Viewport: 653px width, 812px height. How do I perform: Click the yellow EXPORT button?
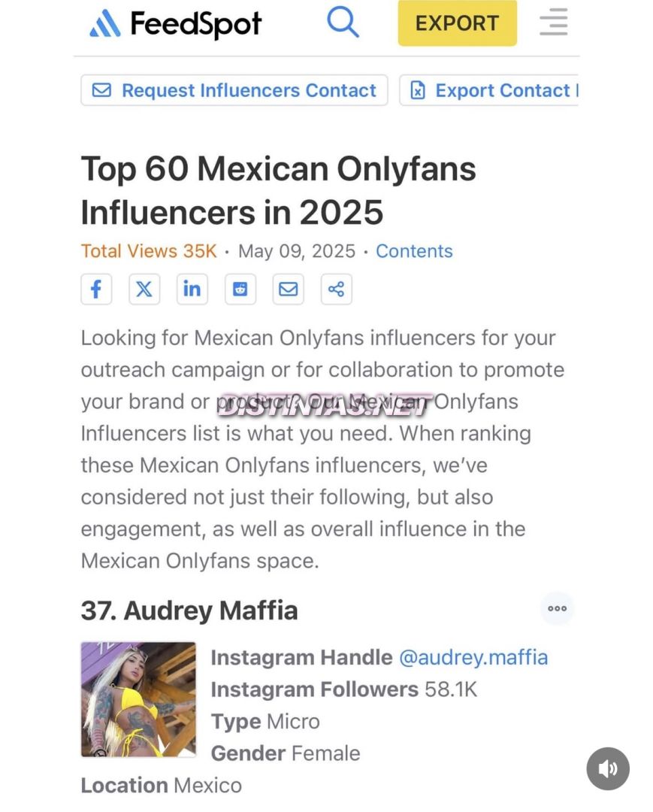(458, 23)
